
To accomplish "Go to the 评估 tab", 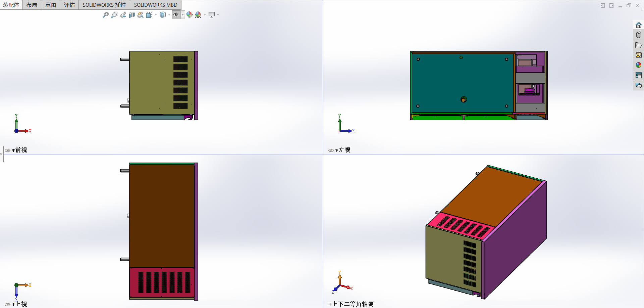I will [x=69, y=5].
